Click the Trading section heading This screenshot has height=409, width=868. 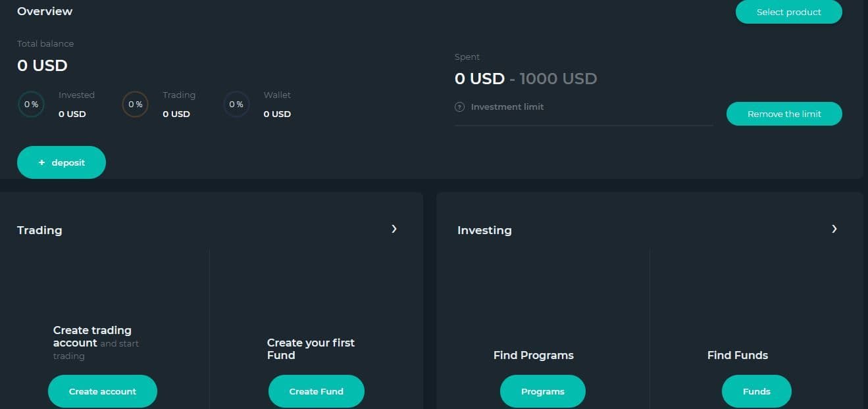39,230
